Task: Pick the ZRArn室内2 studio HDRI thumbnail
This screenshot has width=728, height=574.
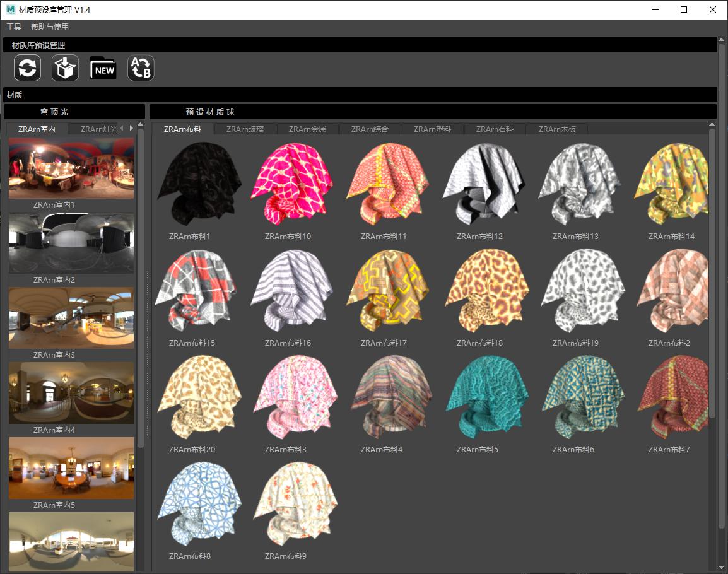Action: coord(71,243)
